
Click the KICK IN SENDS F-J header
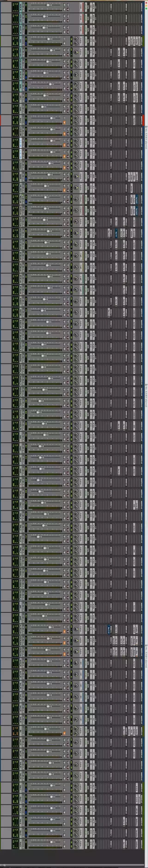[x=111, y=7]
